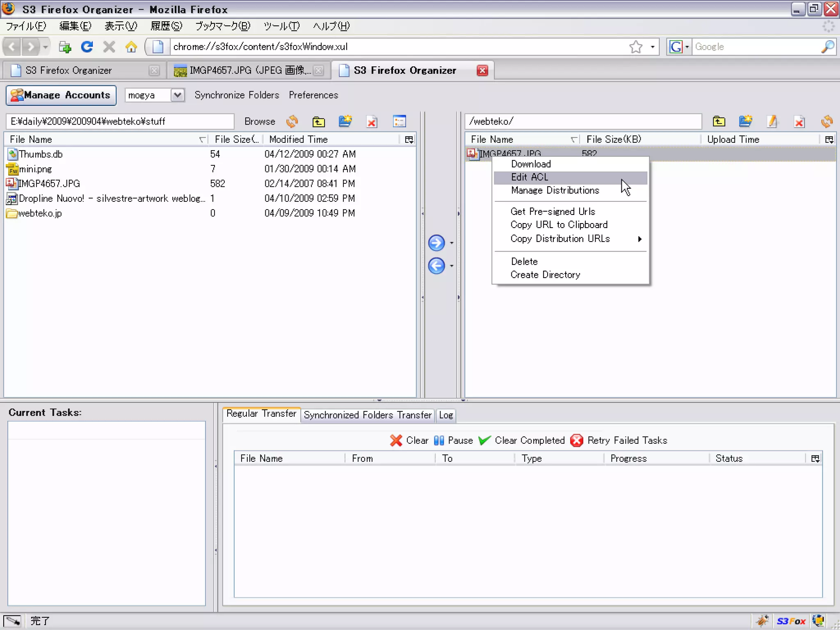The height and width of the screenshot is (630, 840).
Task: Select Delete in the context menu
Action: pyautogui.click(x=571, y=262)
